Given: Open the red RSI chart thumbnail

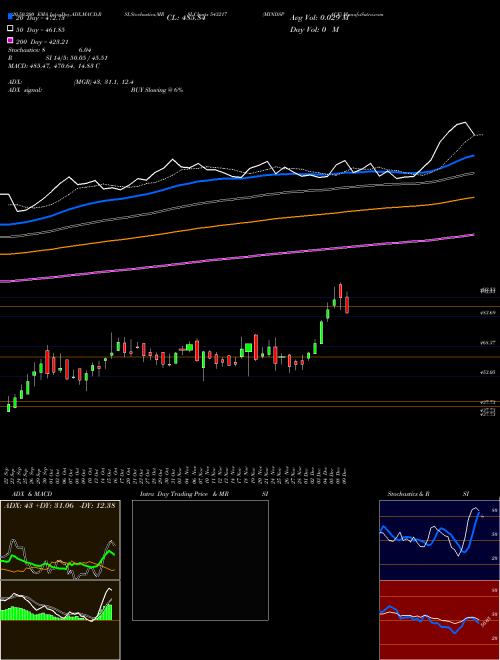Looking at the screenshot, I should click(x=439, y=620).
